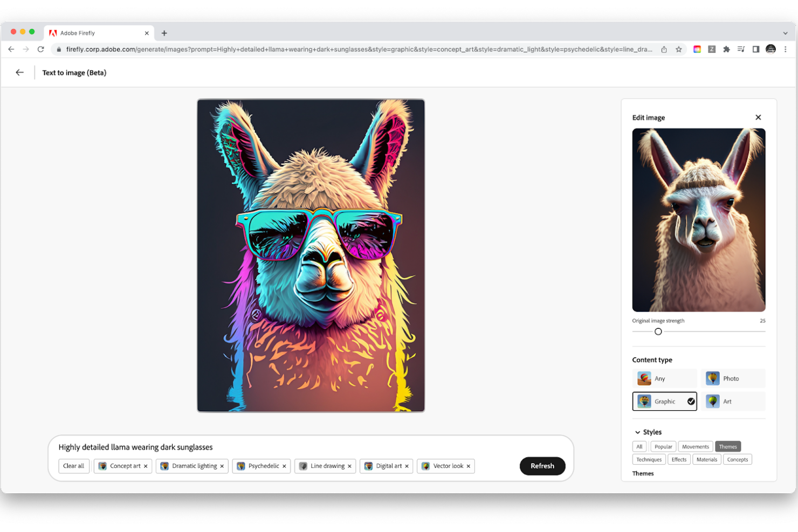Click browser back navigation arrow
The width and height of the screenshot is (798, 532).
tap(11, 49)
